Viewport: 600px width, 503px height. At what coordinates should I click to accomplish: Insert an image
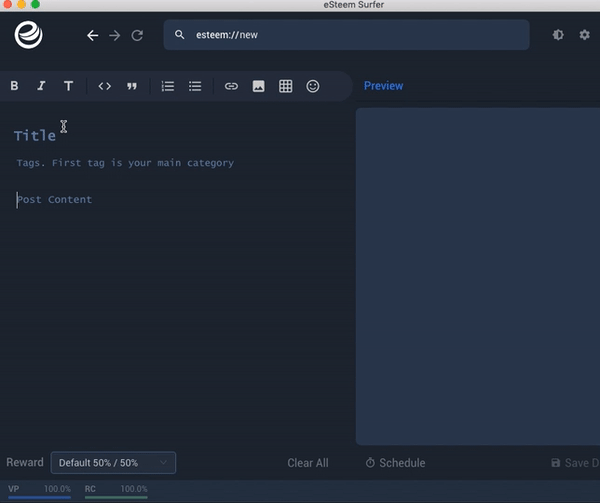[x=258, y=86]
